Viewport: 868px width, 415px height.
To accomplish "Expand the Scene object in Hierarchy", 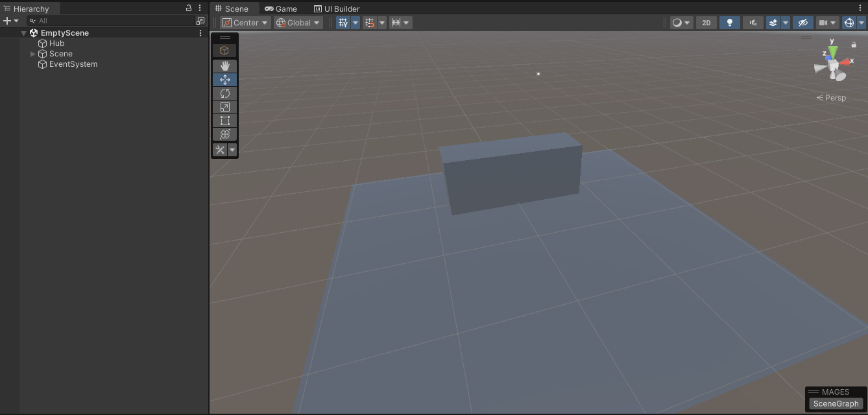I will pyautogui.click(x=32, y=54).
